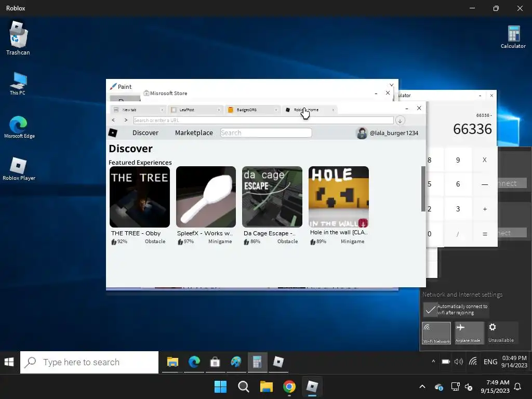
Task: Toggle automatically connect to wifi checkbox
Action: (430, 310)
